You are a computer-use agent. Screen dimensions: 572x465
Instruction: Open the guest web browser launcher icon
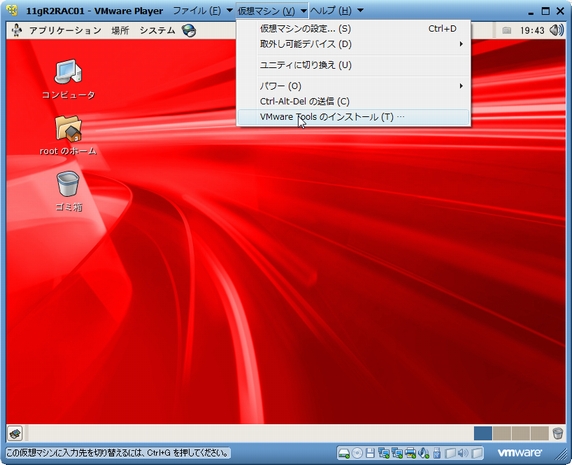(189, 31)
